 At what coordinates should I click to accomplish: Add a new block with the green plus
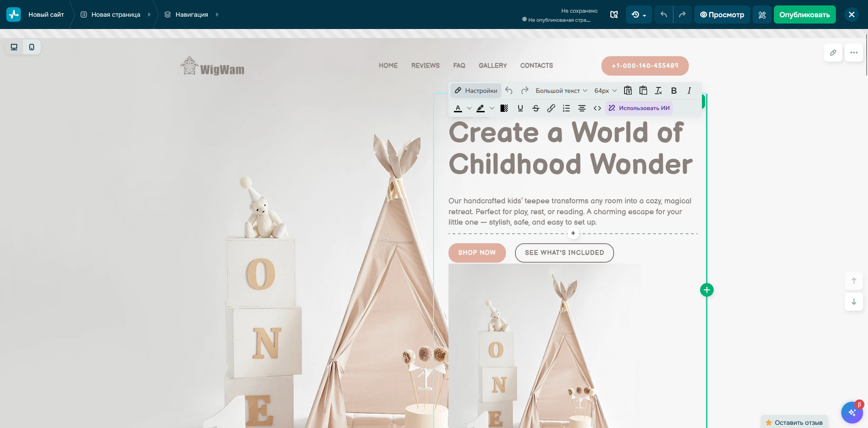(707, 290)
